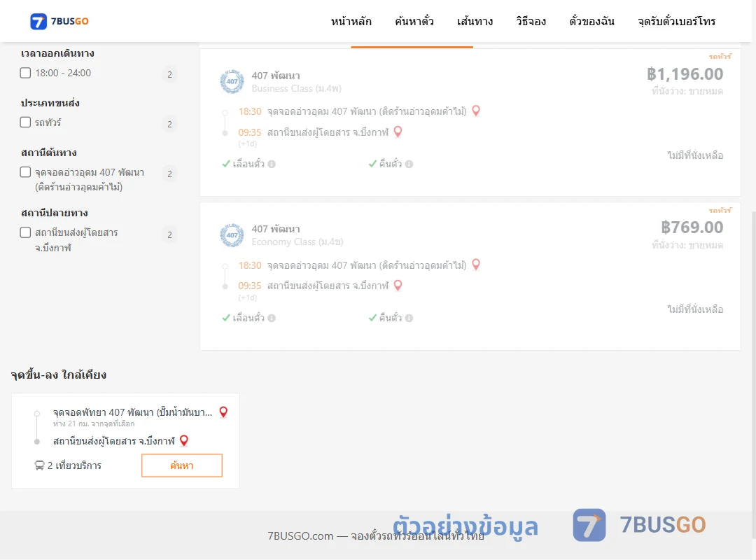
Task: Open map pin for Economy Class departure stop
Action: 476,265
